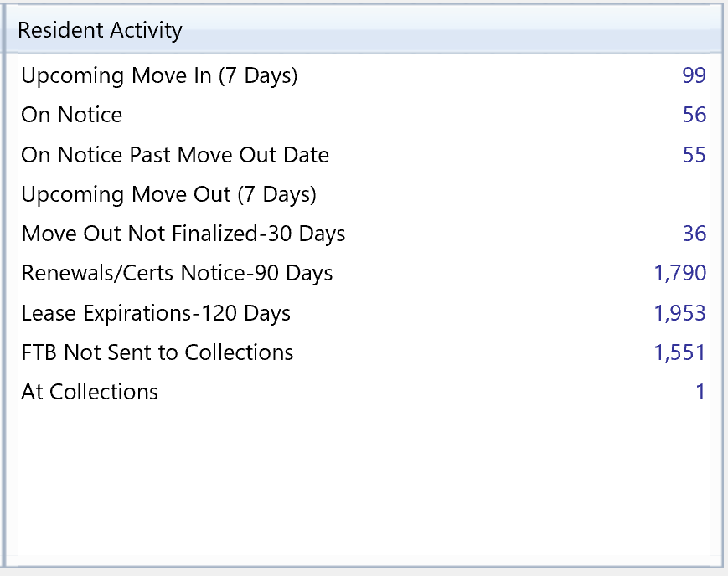
Task: Open FTB Not Sent to Collections
Action: [x=157, y=352]
